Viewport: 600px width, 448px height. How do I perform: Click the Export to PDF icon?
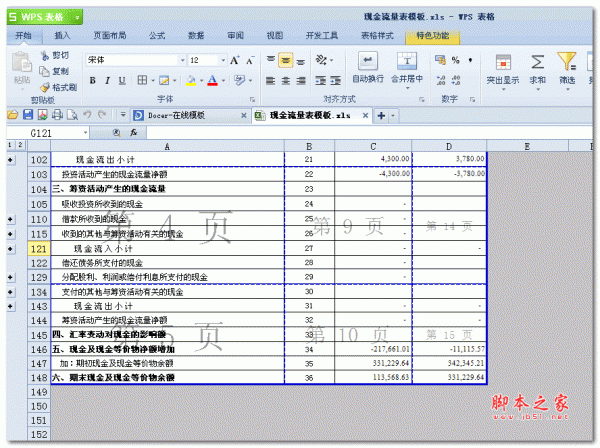(42, 115)
